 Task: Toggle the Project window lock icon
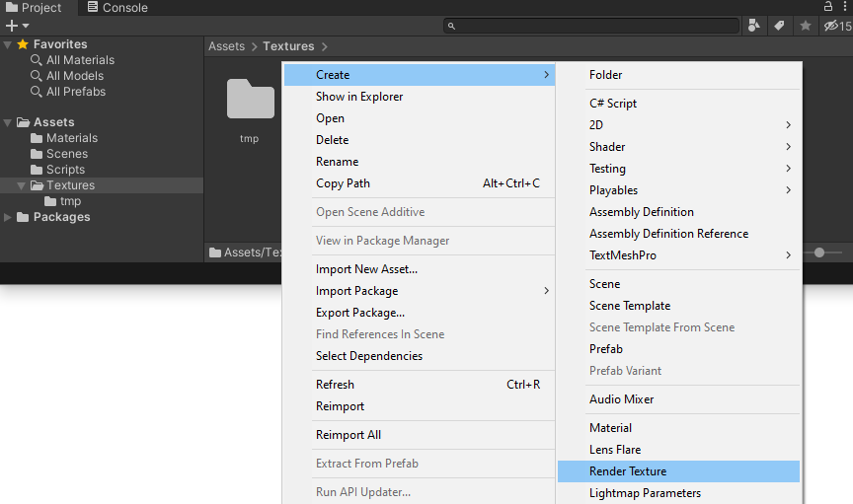pos(828,7)
